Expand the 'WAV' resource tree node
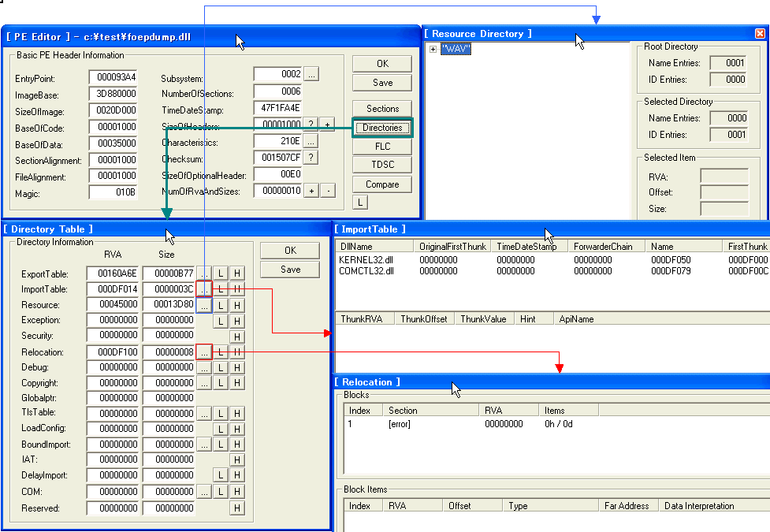This screenshot has height=532, width=770. 433,49
